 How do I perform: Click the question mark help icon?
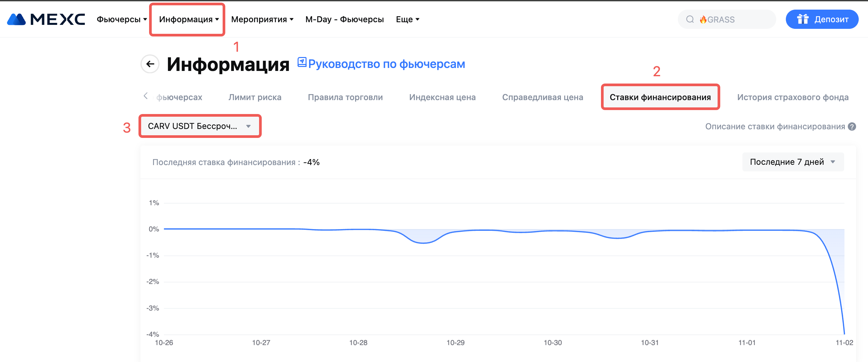coord(852,126)
